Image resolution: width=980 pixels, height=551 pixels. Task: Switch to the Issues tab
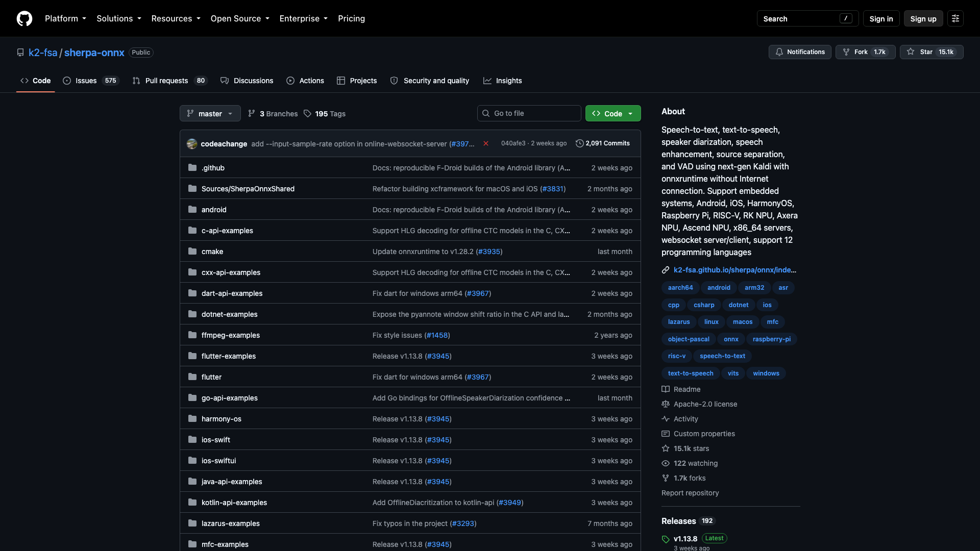(x=91, y=81)
